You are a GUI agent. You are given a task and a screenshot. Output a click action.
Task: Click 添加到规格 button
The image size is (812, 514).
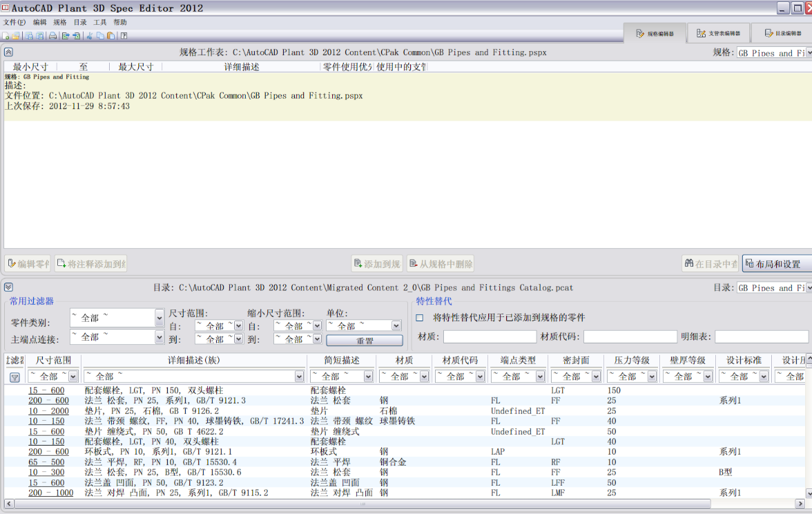pyautogui.click(x=377, y=264)
